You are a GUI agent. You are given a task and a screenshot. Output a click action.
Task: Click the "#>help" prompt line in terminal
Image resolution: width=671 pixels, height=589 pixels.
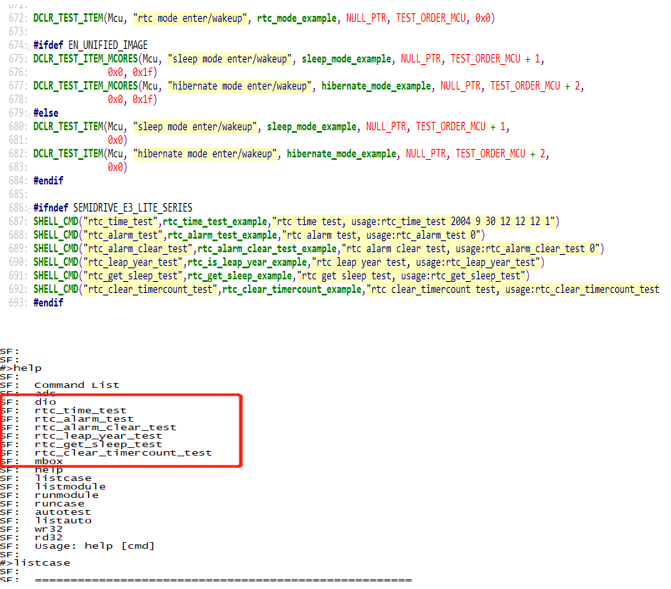(22, 368)
